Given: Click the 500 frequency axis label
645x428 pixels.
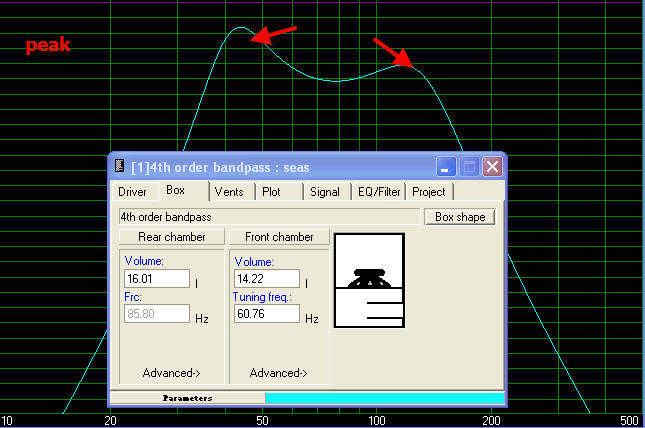Looking at the screenshot, I should pos(629,421).
